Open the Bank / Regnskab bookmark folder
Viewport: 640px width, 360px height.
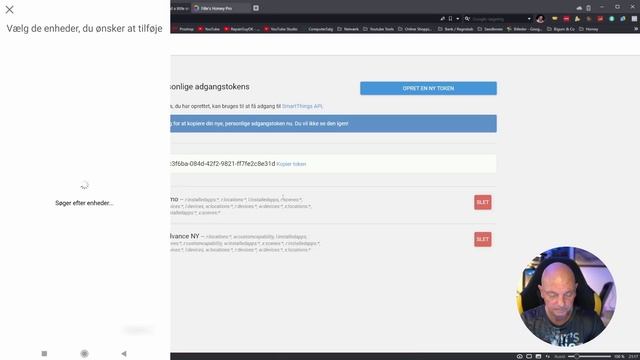click(456, 29)
